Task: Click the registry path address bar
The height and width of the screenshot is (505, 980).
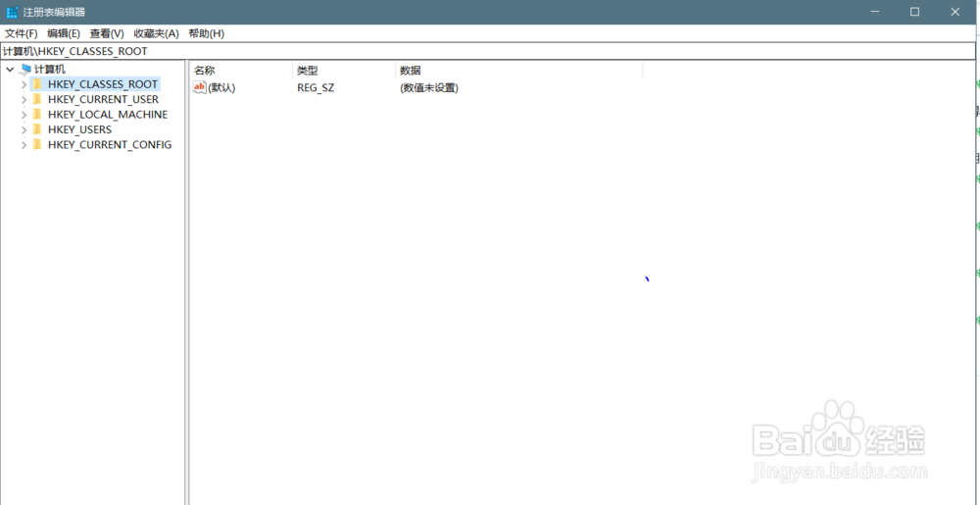Action: [x=489, y=51]
